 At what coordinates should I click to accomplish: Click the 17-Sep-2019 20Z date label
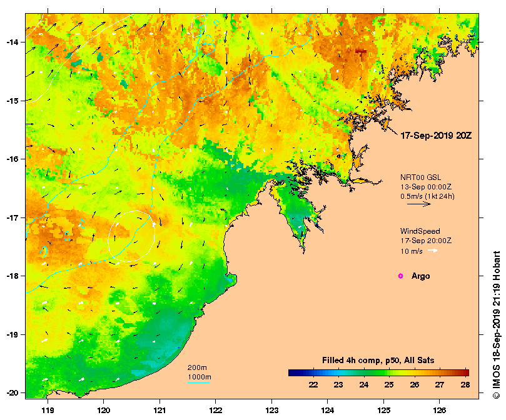tap(436, 136)
